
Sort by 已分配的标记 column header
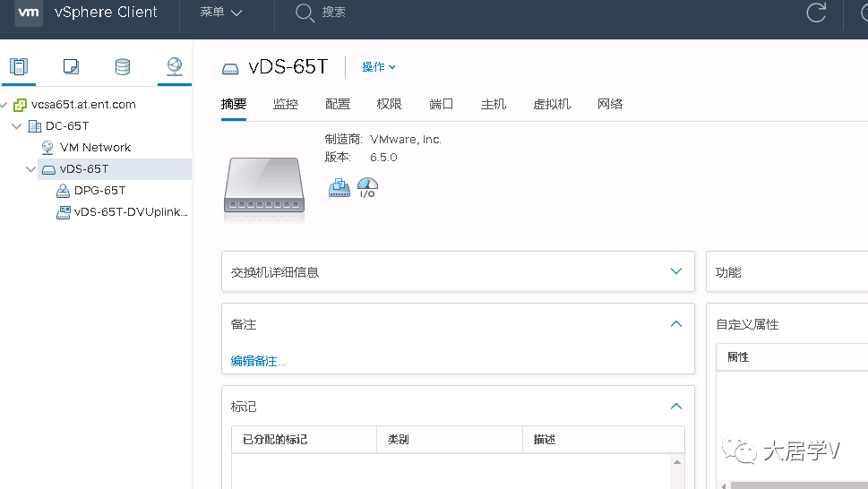point(304,439)
